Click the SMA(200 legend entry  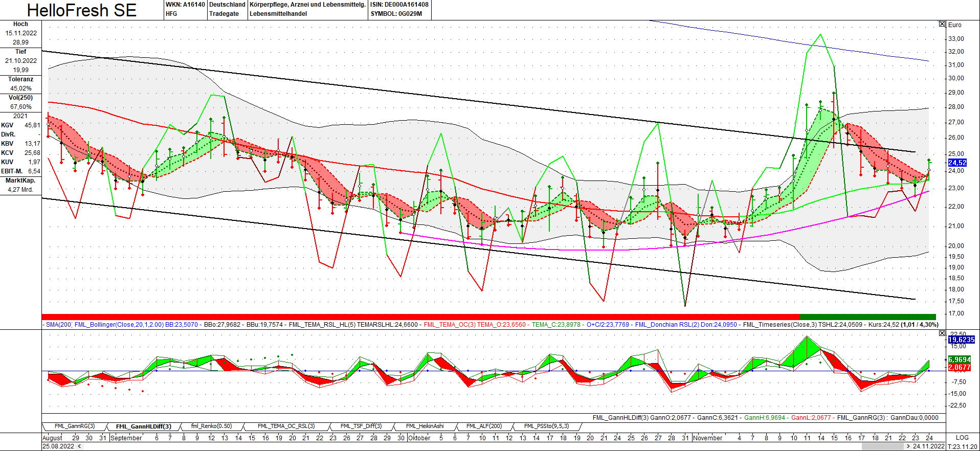[x=59, y=325]
